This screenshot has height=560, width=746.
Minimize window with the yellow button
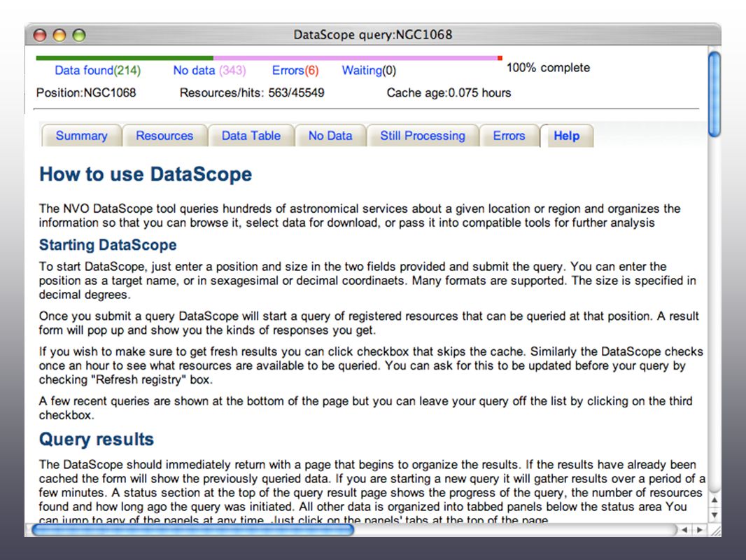(x=59, y=35)
